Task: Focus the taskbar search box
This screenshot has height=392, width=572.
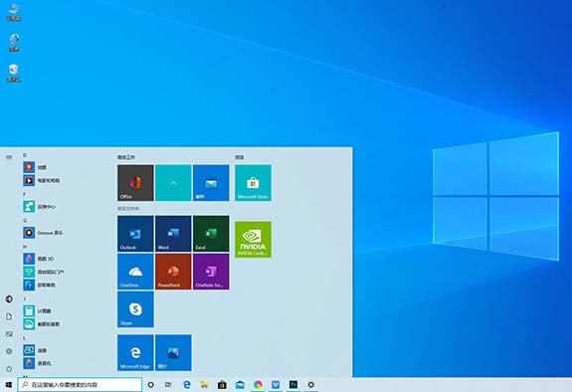Action: click(80, 385)
